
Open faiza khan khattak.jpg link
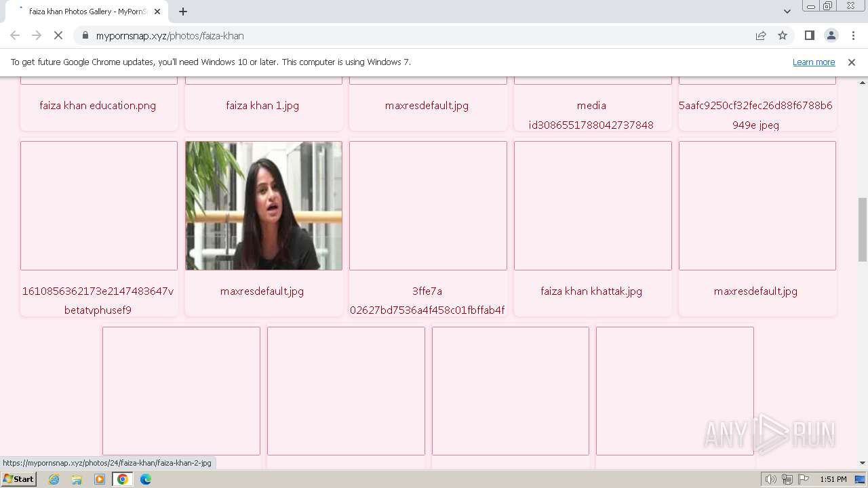pos(591,291)
